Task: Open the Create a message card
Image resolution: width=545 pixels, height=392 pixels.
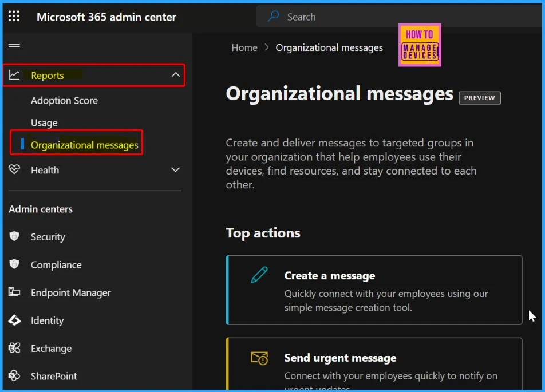Action: tap(374, 290)
